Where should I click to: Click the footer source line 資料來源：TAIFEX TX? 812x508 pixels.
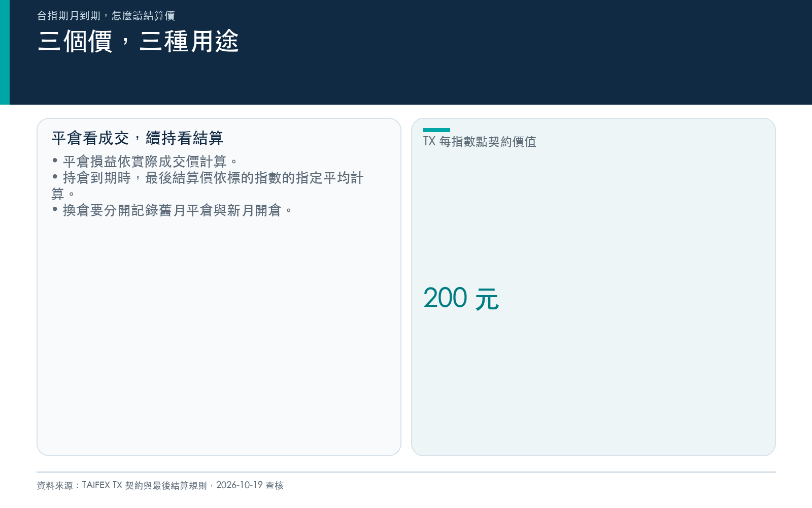(x=160, y=485)
